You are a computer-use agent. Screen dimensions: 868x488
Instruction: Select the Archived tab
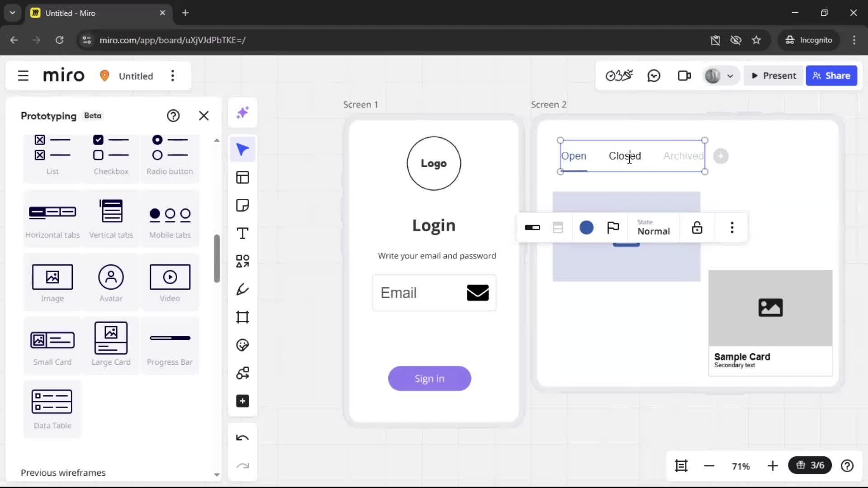(x=683, y=156)
